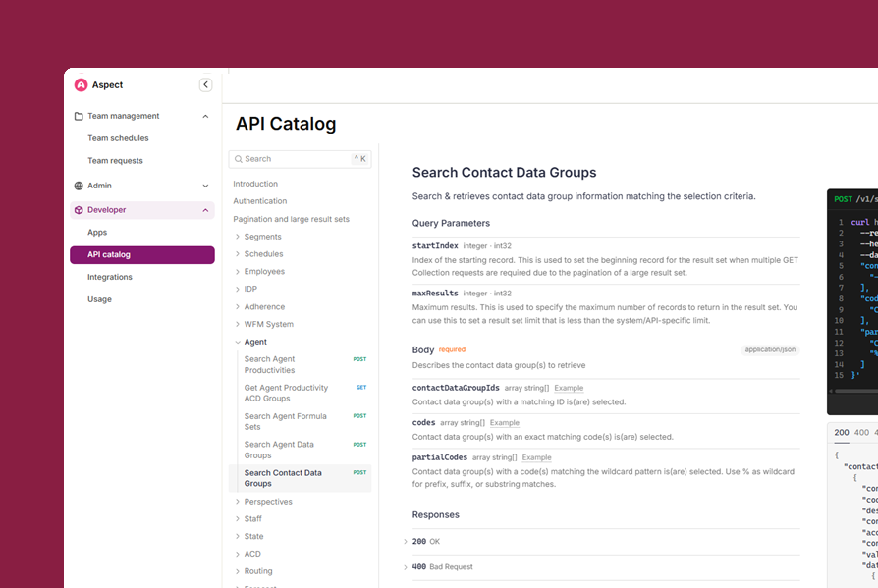Open the Authentication doc
The height and width of the screenshot is (588, 878).
point(260,201)
